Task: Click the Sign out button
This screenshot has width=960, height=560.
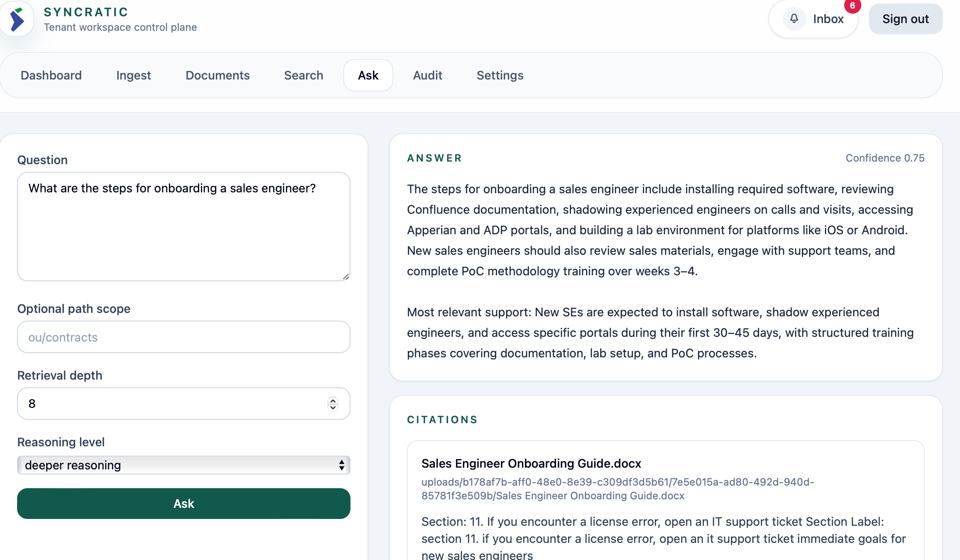Action: (x=905, y=19)
